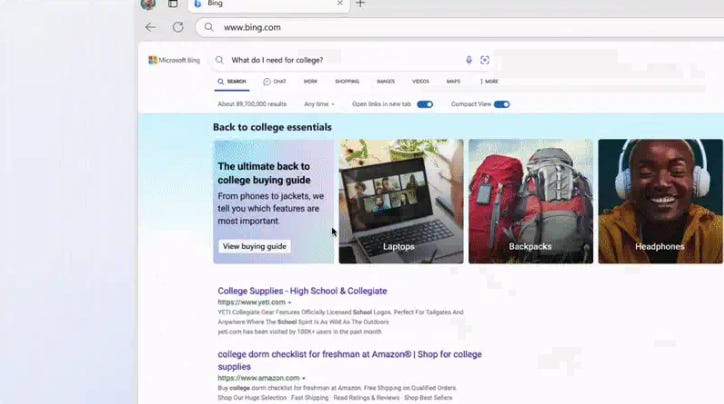Open visual search camera icon

(484, 60)
